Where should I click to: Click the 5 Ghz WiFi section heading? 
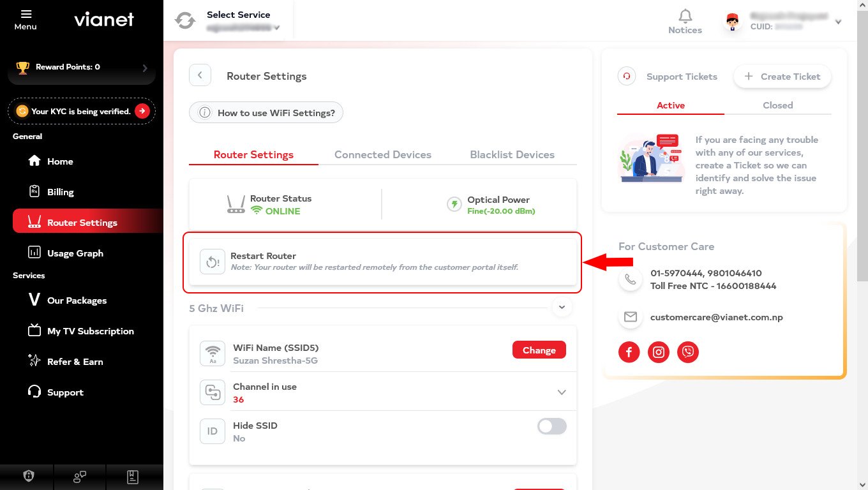[x=216, y=308]
